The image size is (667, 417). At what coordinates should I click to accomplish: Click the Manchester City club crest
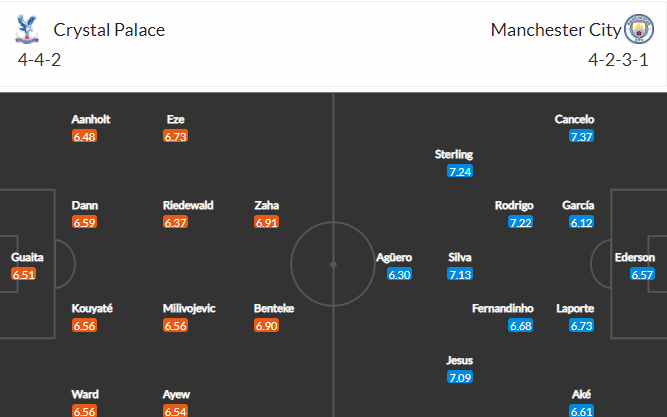point(638,29)
